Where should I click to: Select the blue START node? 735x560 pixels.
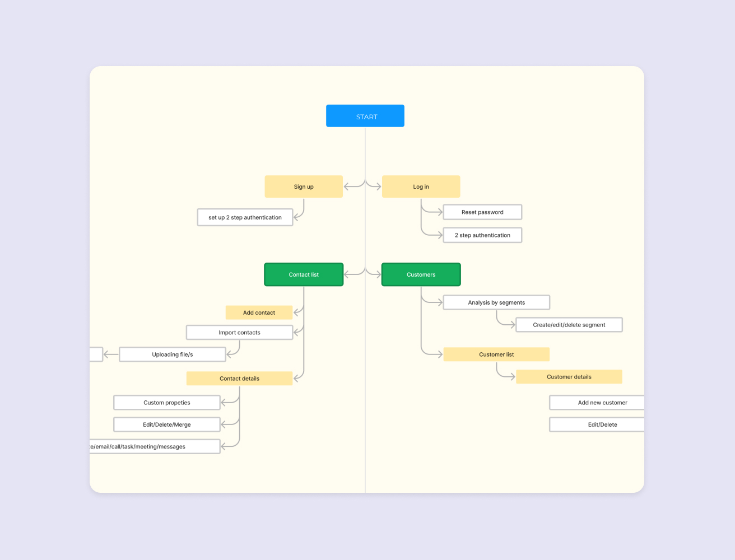pyautogui.click(x=365, y=116)
